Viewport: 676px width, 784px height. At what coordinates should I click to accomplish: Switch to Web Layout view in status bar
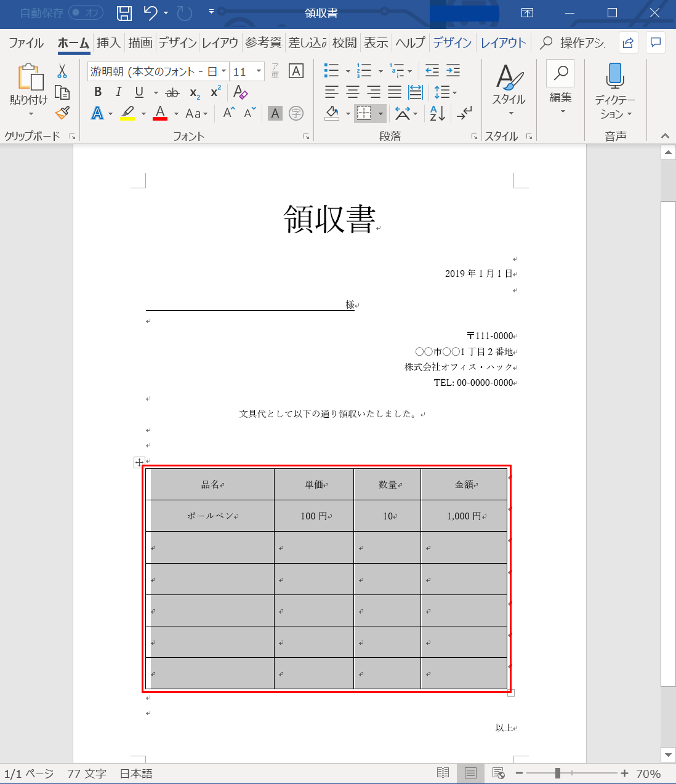pyautogui.click(x=499, y=774)
